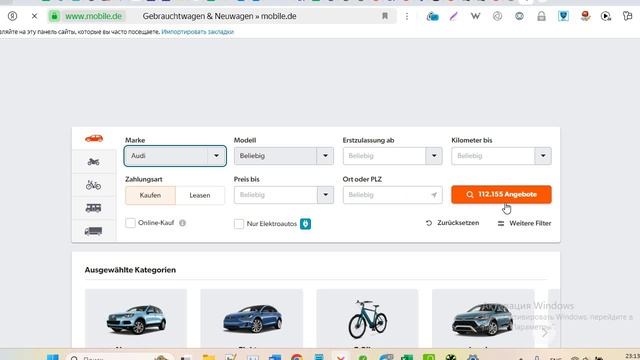Viewport: 640px width, 360px height.
Task: Bookmark this page with the bookmark icon
Action: point(384,16)
